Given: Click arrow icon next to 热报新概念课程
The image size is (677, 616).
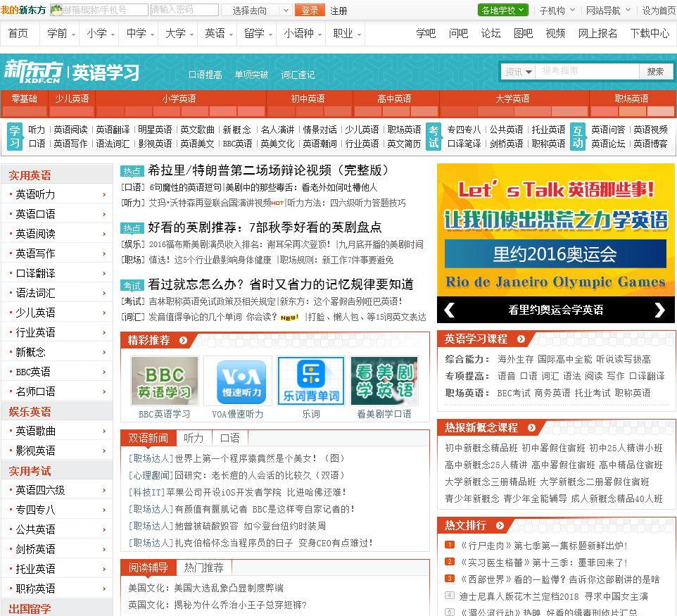Looking at the screenshot, I should click(x=531, y=427).
